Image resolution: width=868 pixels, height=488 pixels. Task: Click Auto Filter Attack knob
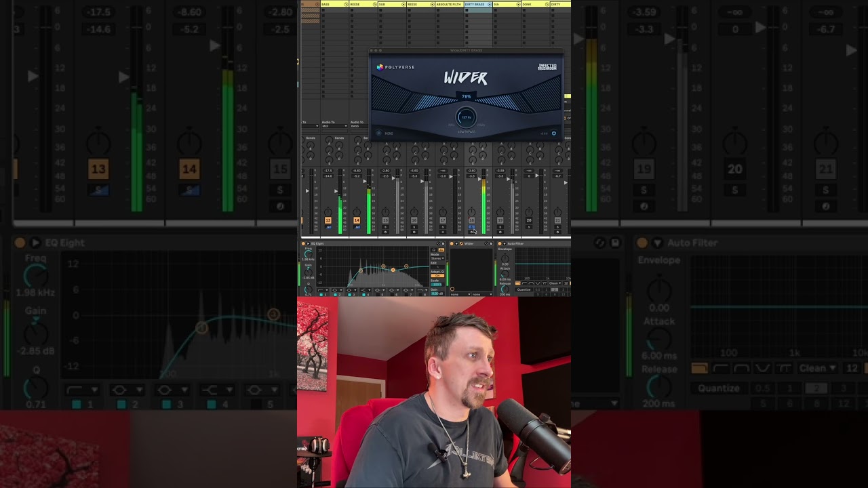[x=505, y=274]
